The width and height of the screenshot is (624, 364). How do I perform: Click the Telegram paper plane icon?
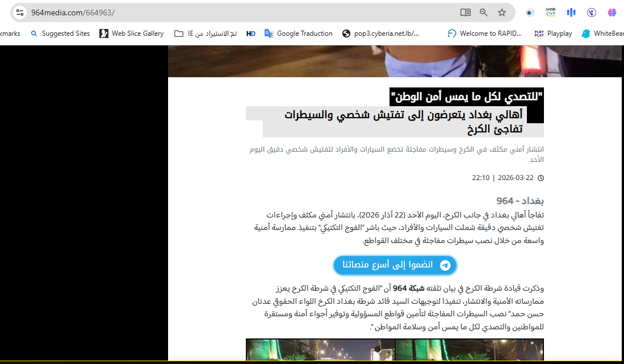pos(445,265)
